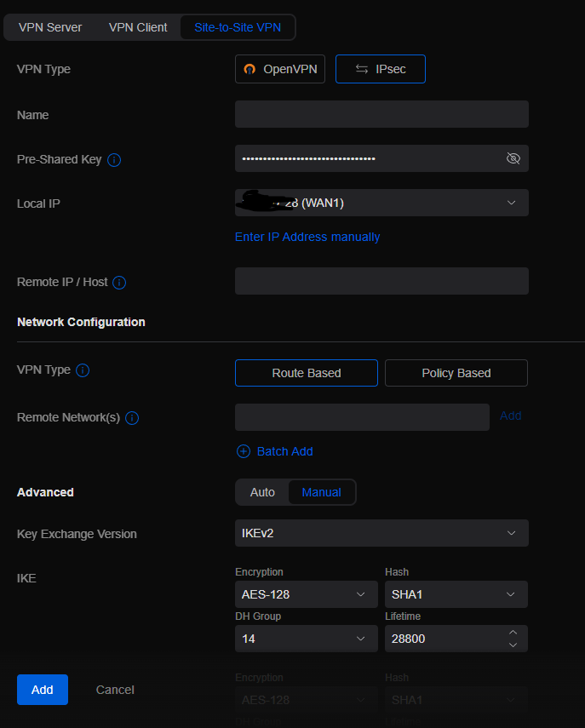Expand Key Exchange Version dropdown

click(381, 533)
